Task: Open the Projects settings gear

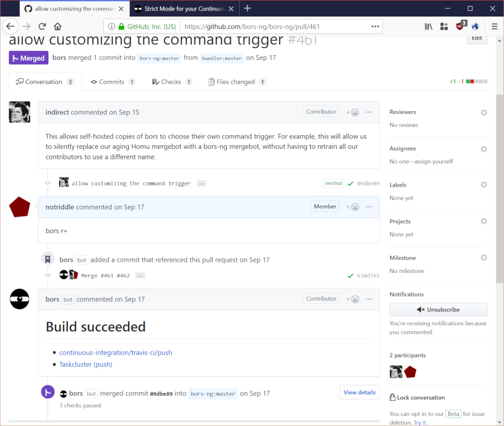Action: [x=483, y=221]
